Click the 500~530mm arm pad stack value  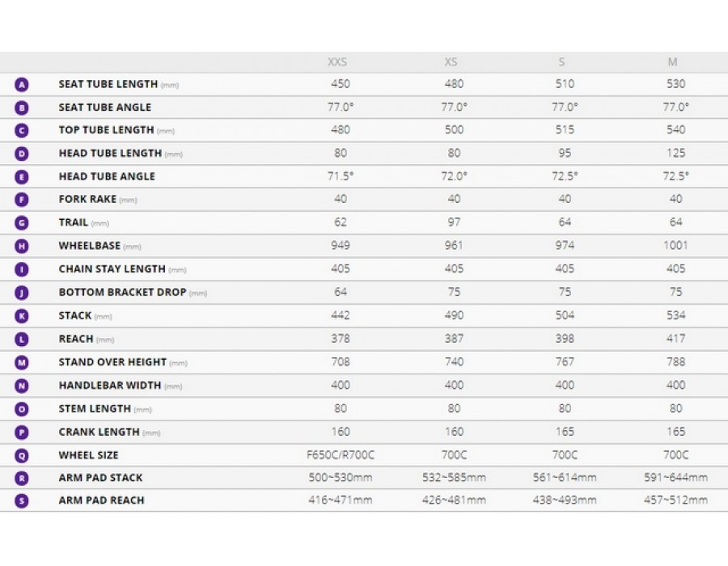[x=341, y=478]
